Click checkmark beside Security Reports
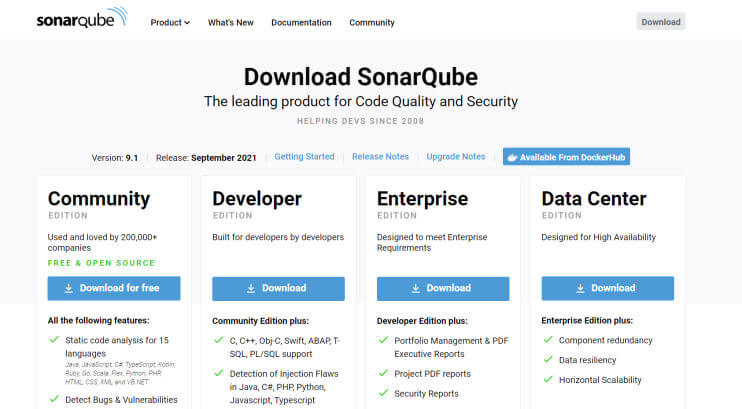This screenshot has width=742, height=409. 383,393
